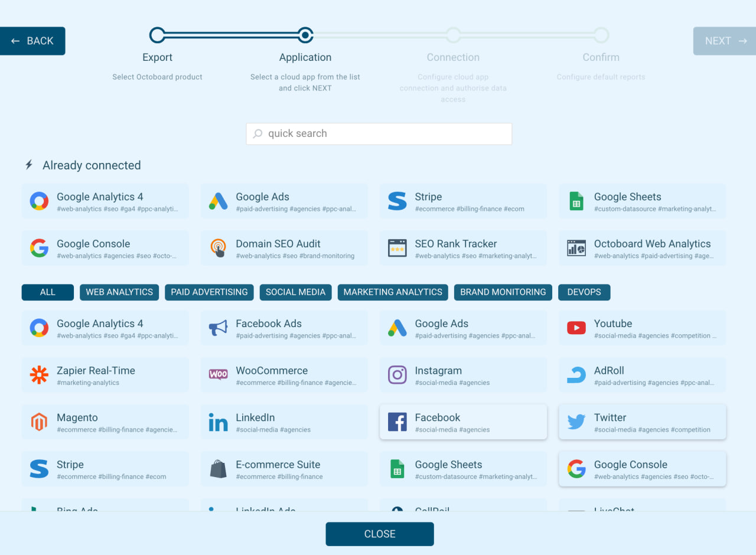Click the Google Ads icon in the all-apps list

pos(397,328)
